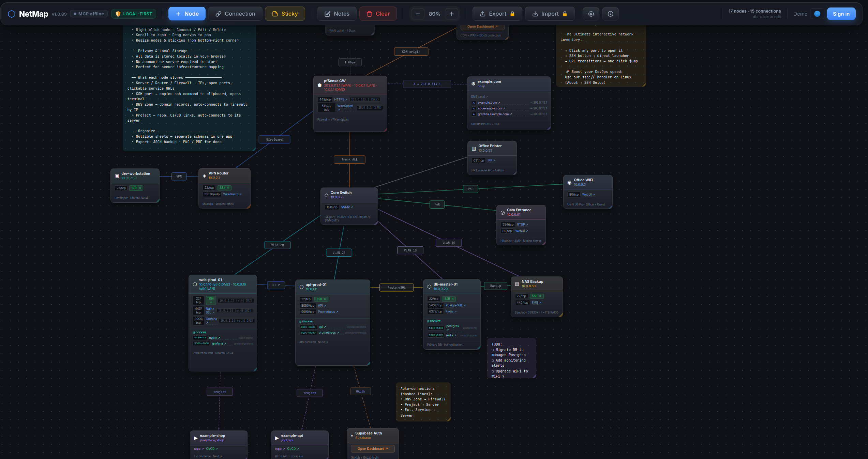Add a new Node
Viewport: 868px width, 459px height.
tap(187, 14)
